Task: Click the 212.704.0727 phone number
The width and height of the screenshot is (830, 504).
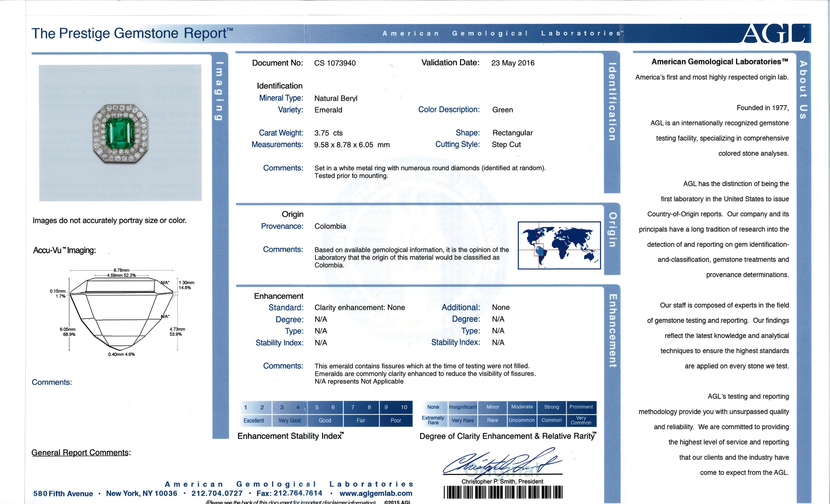Action: tap(217, 494)
